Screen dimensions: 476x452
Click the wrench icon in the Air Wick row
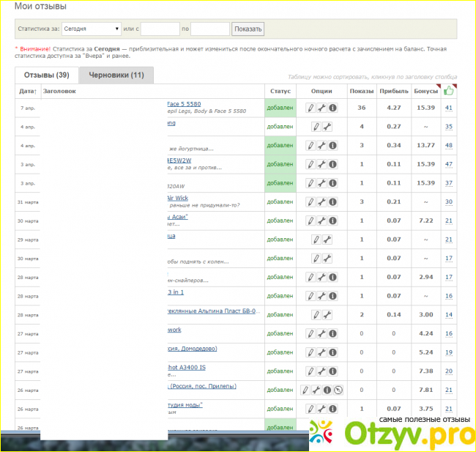(x=321, y=201)
